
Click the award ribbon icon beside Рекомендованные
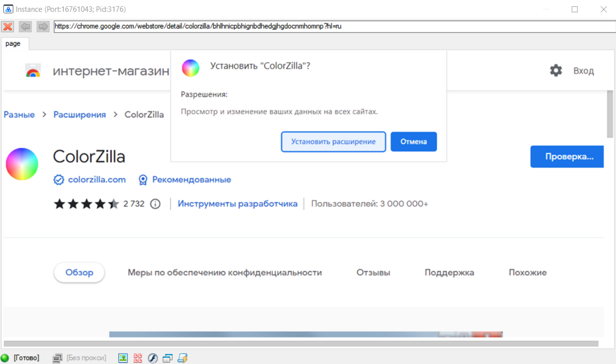tap(143, 180)
